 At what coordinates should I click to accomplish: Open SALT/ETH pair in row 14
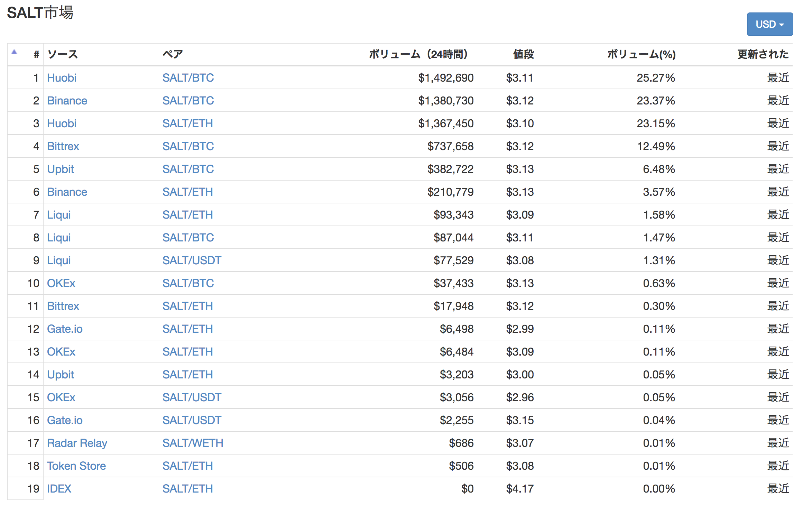[x=188, y=375]
